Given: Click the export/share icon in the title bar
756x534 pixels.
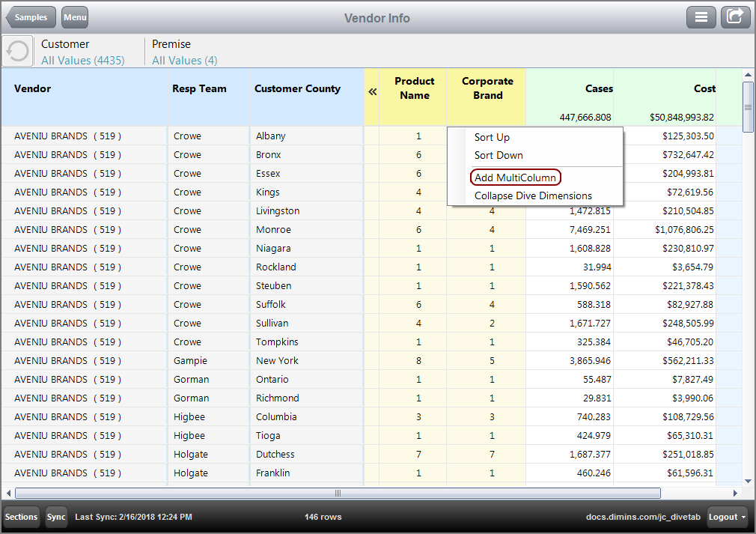Looking at the screenshot, I should coord(734,16).
